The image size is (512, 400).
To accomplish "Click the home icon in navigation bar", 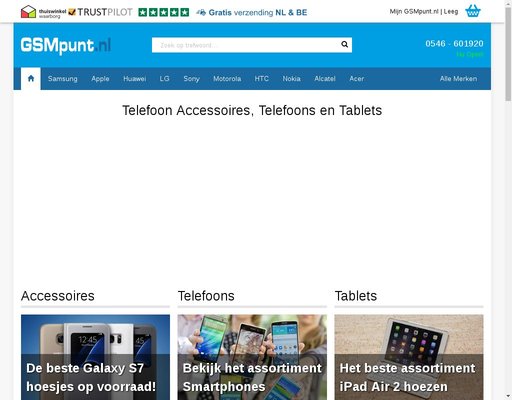I will click(31, 79).
